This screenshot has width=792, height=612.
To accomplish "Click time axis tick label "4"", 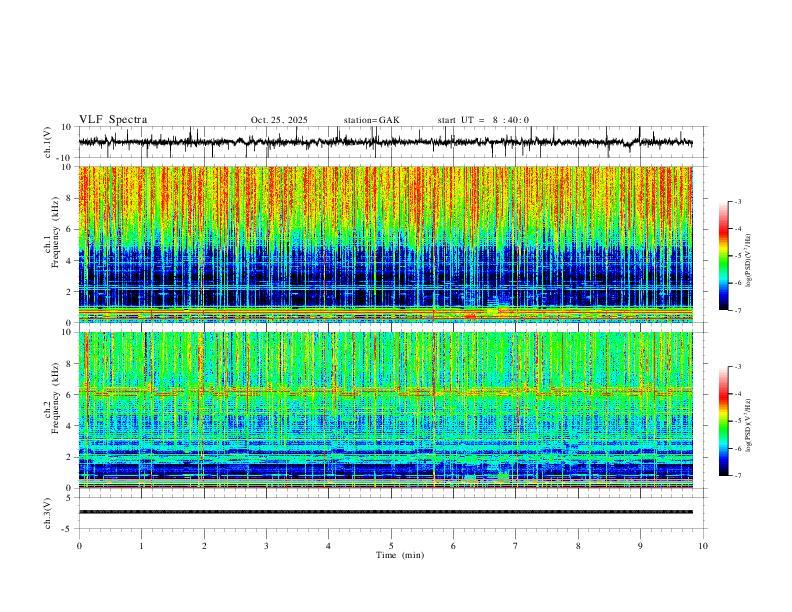I will pos(328,546).
